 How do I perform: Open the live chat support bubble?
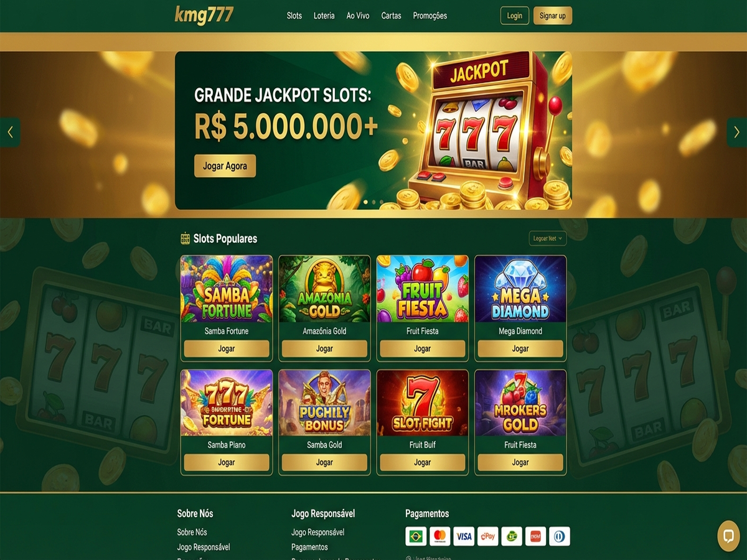(728, 536)
